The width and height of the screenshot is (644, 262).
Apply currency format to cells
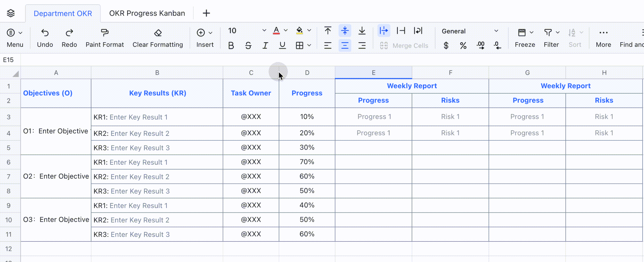tap(446, 45)
